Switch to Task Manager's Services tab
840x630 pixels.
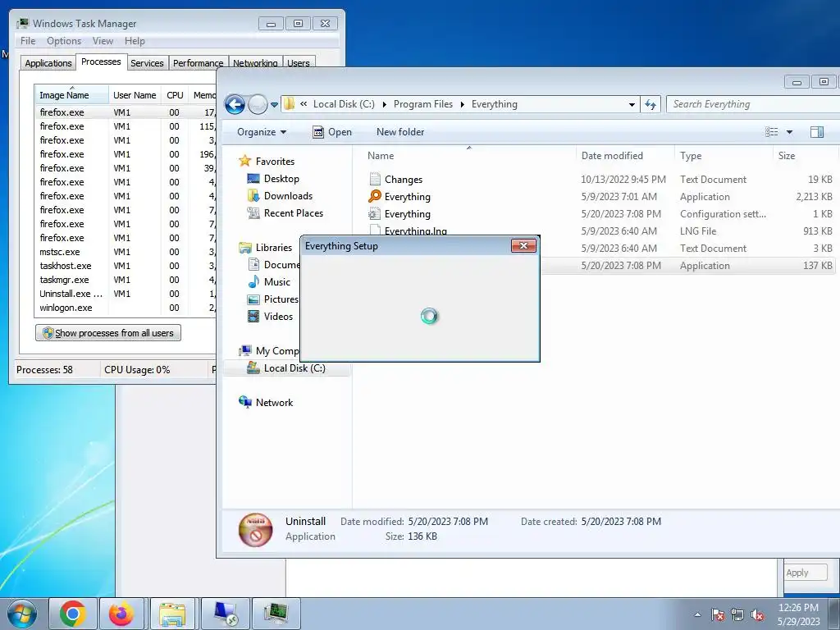pyautogui.click(x=147, y=62)
